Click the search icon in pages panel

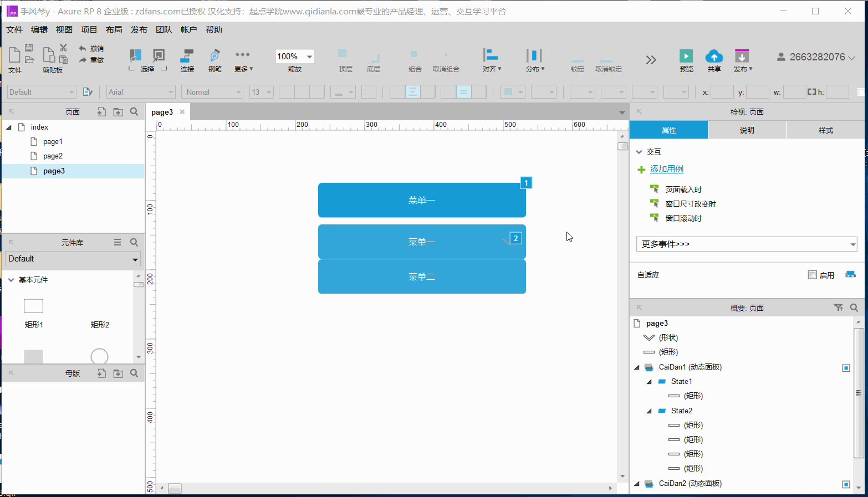[x=134, y=112]
